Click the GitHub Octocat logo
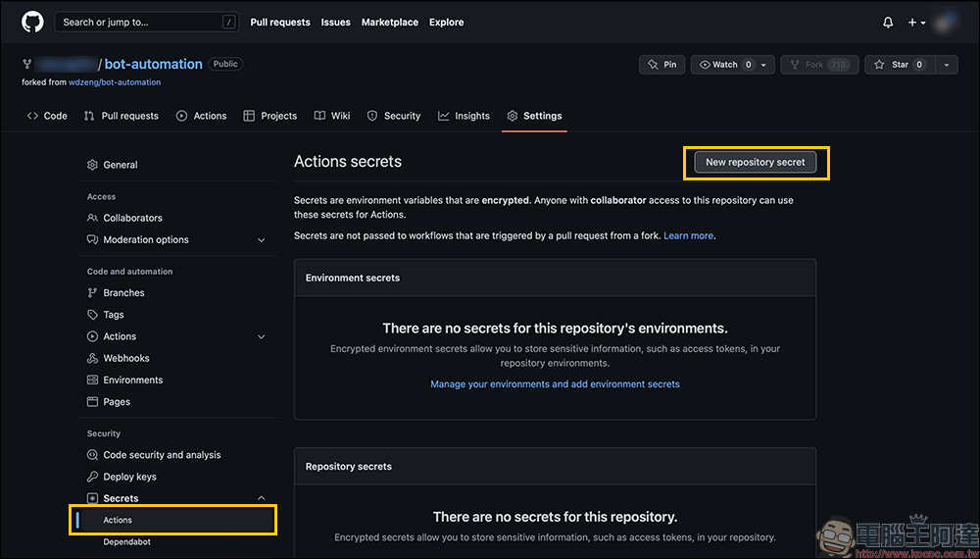Image resolution: width=980 pixels, height=559 pixels. coord(32,22)
